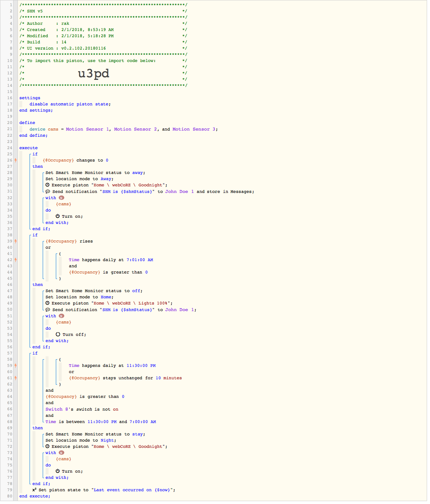Click "end execute;" on the last line
This screenshot has width=430, height=504.
[35, 496]
